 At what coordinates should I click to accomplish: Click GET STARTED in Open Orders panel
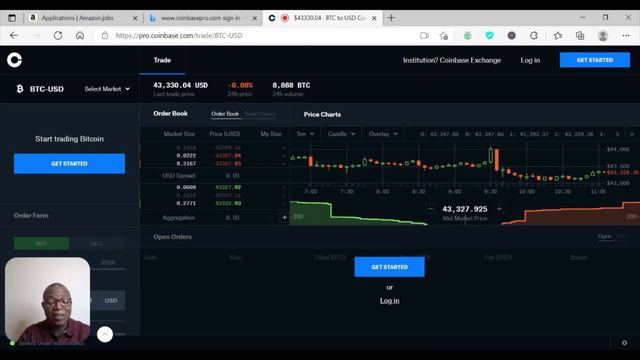389,267
